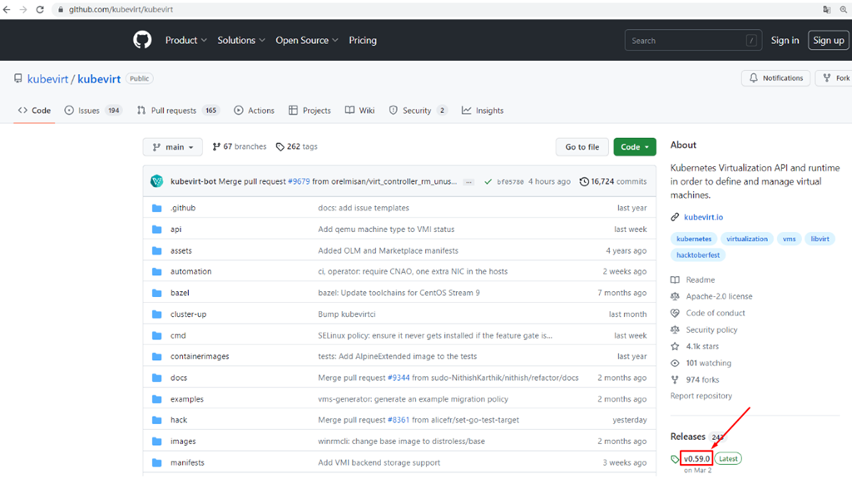Viewport: 852px width, 504px height.
Task: Click the GitHub Octocat logo
Action: pyautogui.click(x=142, y=40)
